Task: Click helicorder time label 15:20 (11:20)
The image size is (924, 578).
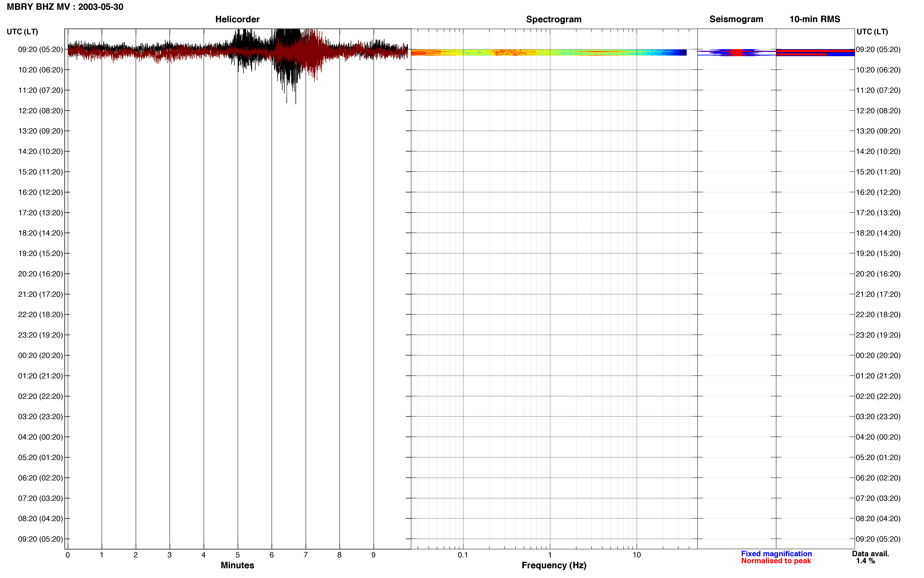Action: [41, 172]
